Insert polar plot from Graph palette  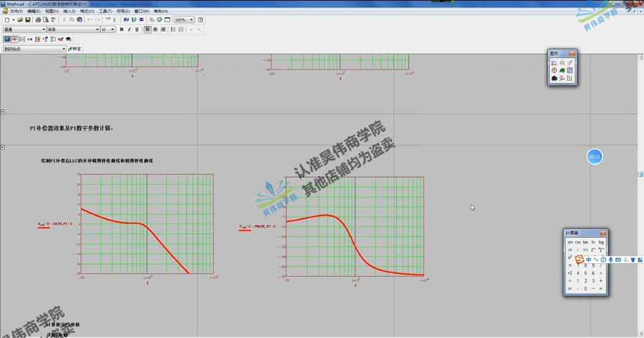point(554,70)
